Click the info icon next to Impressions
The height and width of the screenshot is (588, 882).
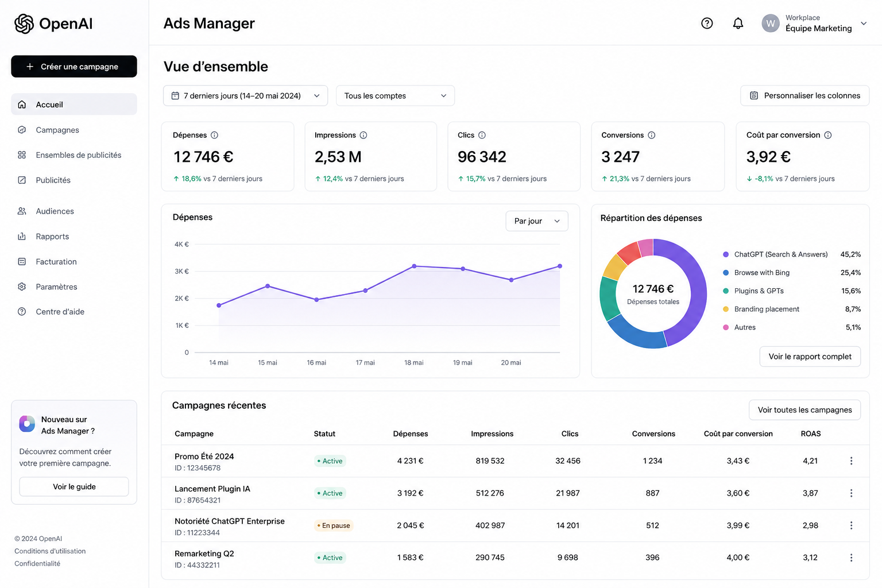click(x=363, y=135)
